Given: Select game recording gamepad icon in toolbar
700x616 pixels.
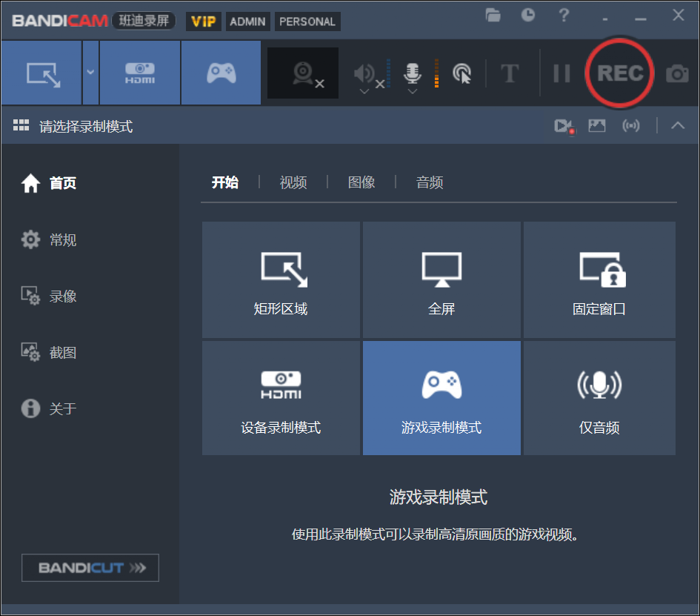Looking at the screenshot, I should 221,73.
